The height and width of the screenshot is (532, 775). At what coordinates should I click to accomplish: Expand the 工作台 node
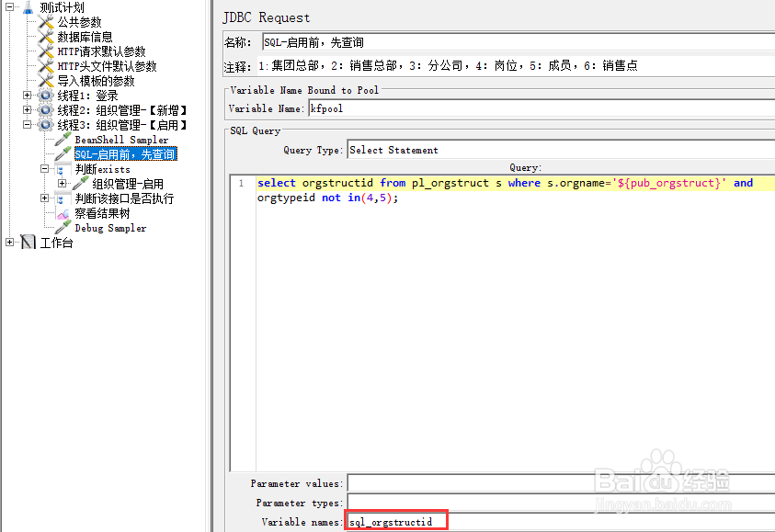point(9,242)
